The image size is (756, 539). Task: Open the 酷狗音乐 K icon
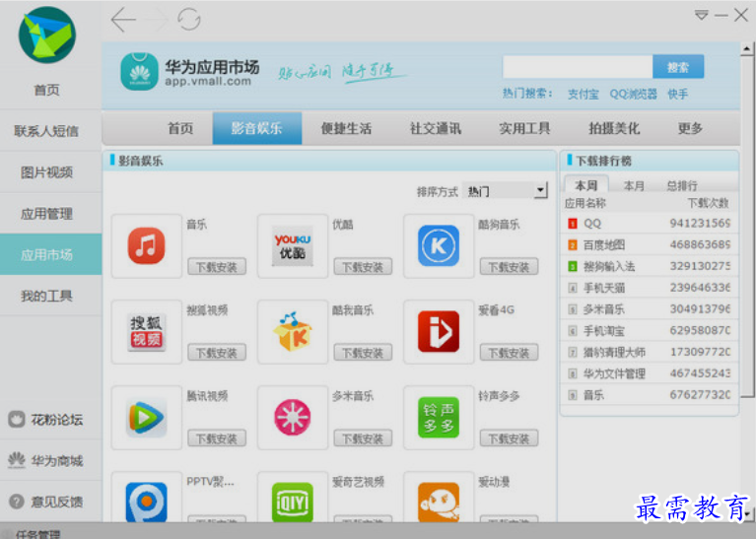[439, 246]
